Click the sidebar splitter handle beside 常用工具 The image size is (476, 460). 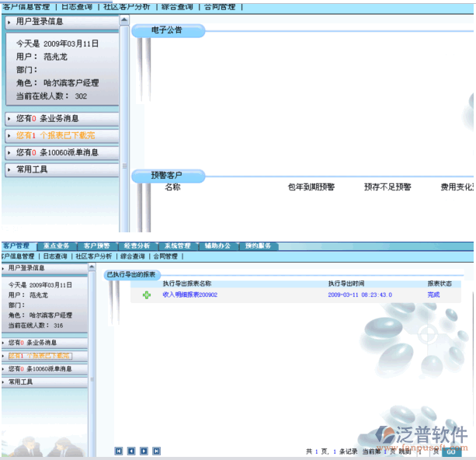coord(123,166)
